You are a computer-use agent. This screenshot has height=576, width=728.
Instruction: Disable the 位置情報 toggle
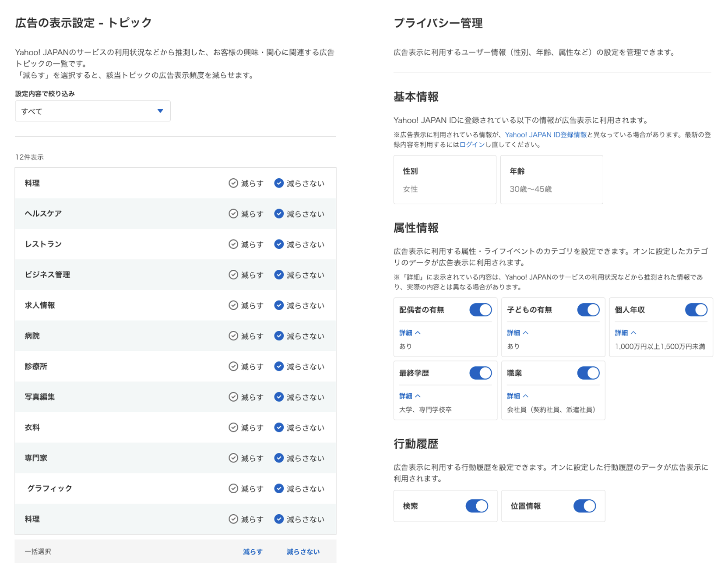(584, 505)
